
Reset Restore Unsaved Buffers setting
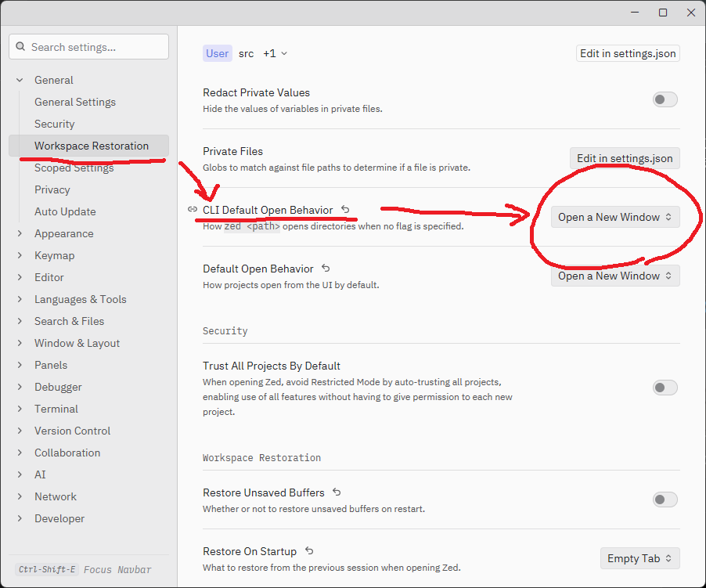click(337, 492)
